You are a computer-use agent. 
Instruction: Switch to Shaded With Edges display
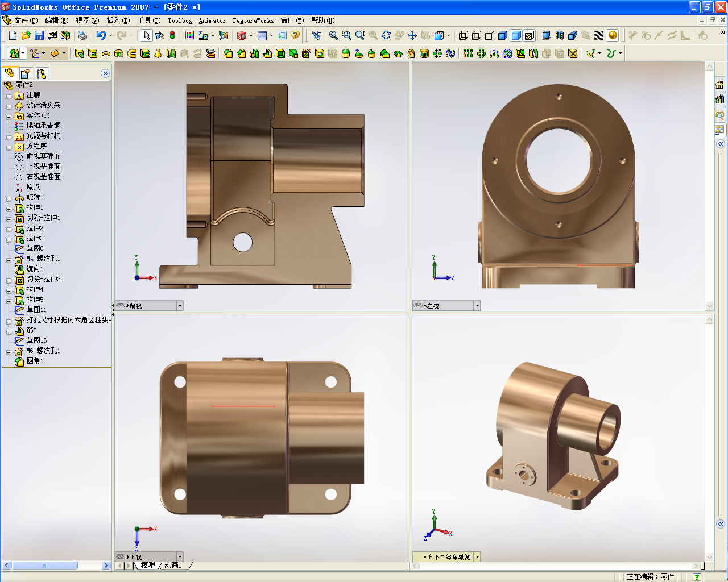point(503,35)
